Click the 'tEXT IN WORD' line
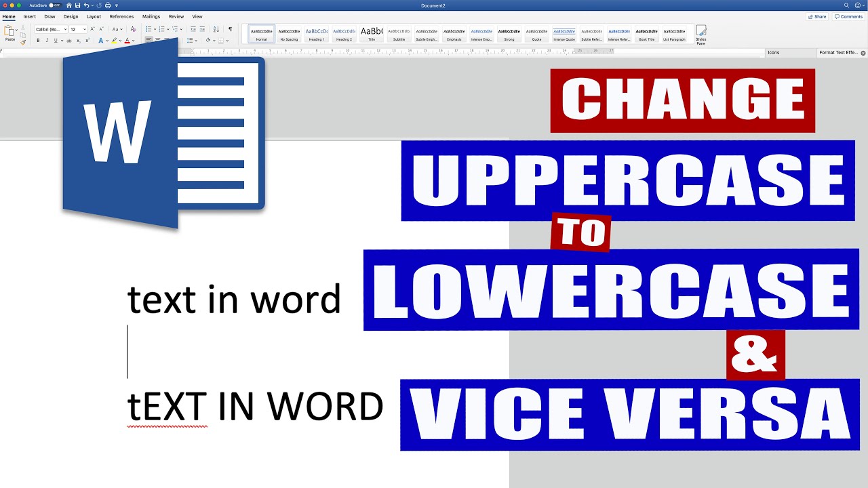 [x=255, y=407]
